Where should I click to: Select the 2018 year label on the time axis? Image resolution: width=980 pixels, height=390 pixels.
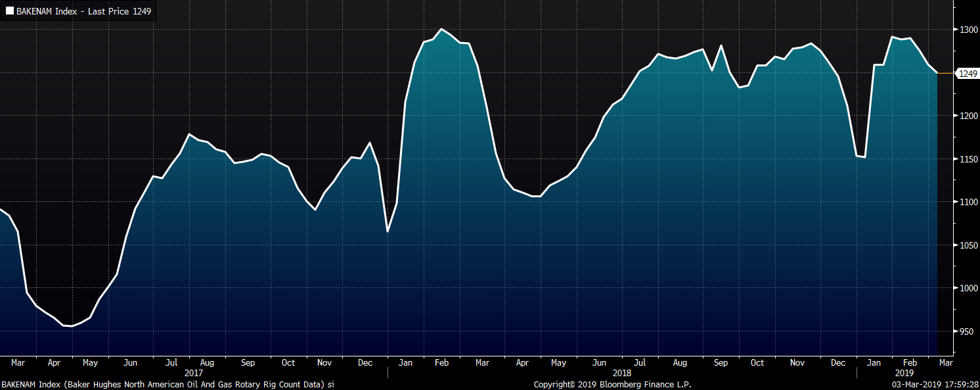(x=622, y=372)
